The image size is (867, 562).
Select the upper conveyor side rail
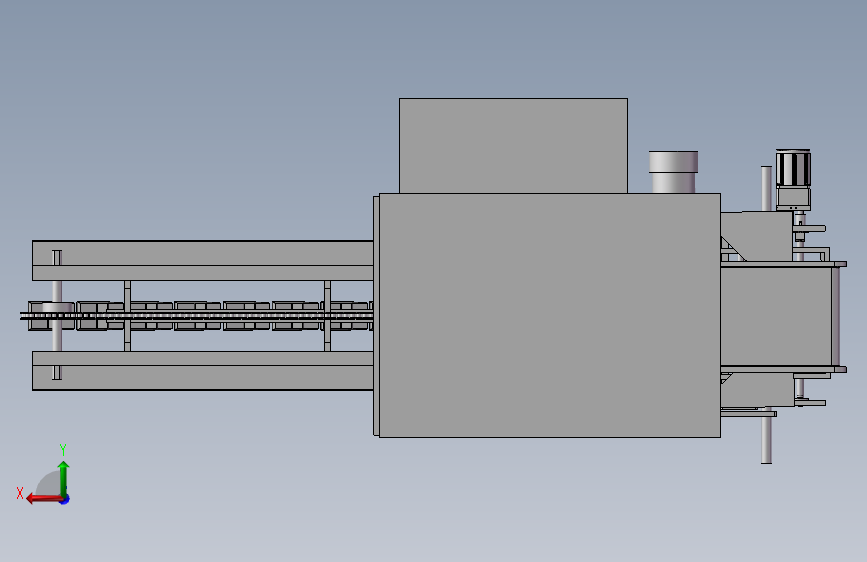[202, 261]
